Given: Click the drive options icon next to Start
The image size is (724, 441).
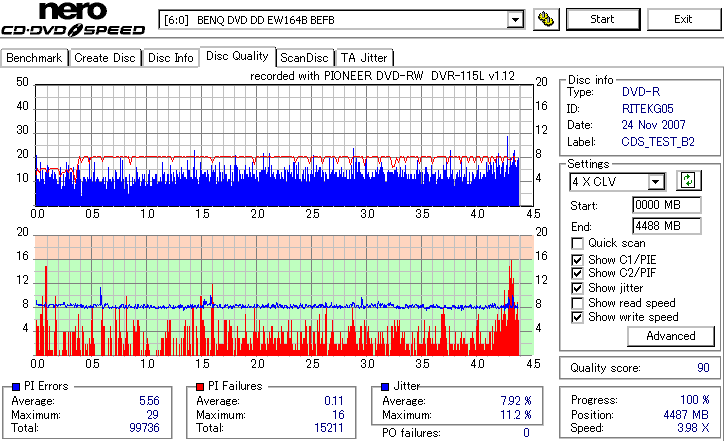Looking at the screenshot, I should 546,19.
